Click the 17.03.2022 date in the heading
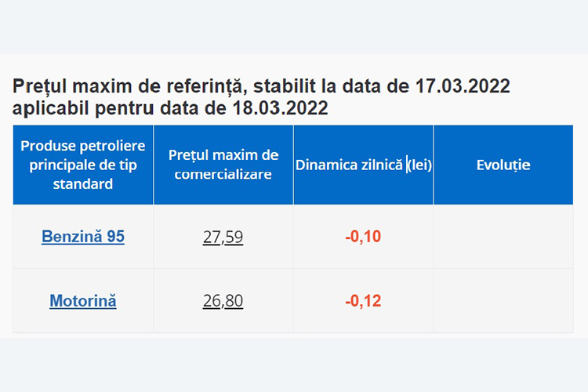The height and width of the screenshot is (392, 588). 463,86
